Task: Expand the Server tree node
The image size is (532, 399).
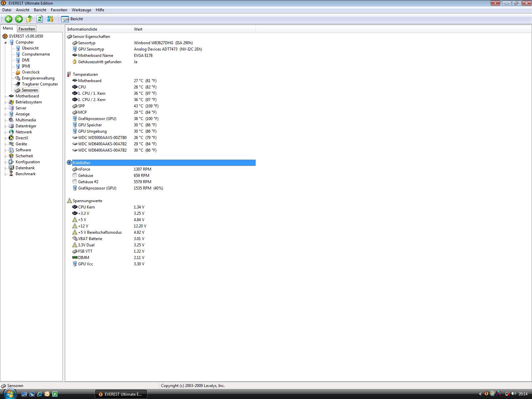Action: point(6,108)
